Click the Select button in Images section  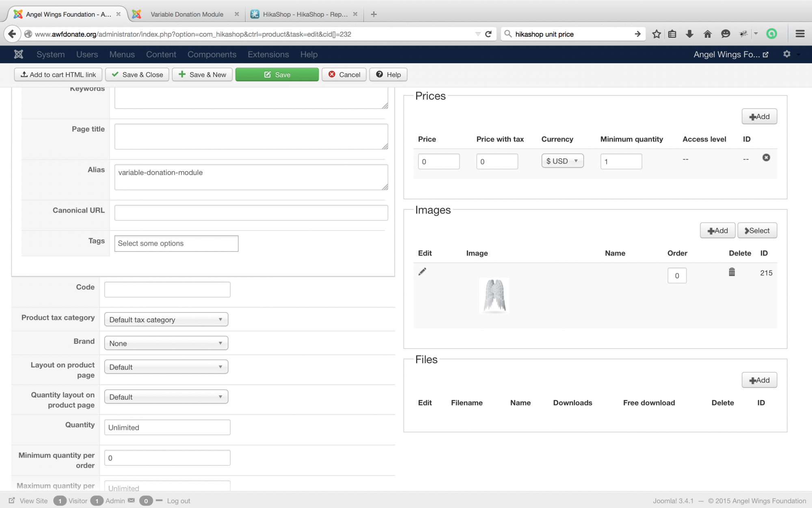(757, 231)
